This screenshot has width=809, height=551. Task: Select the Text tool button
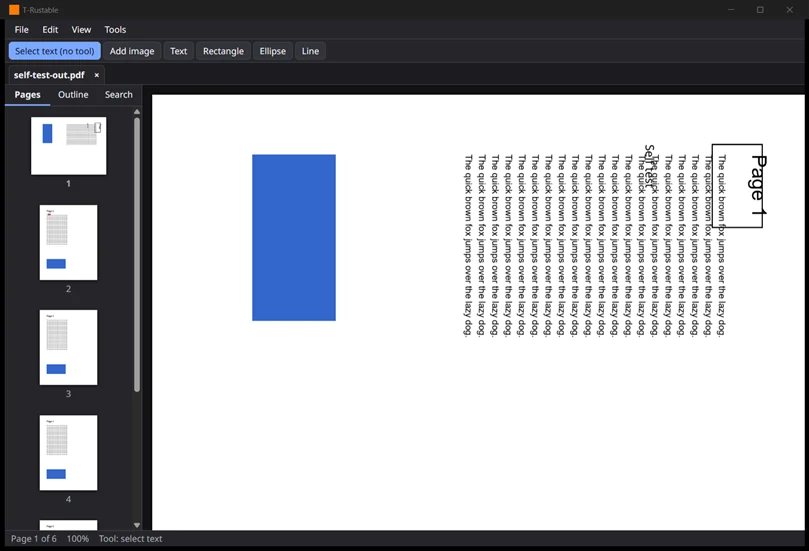point(179,51)
